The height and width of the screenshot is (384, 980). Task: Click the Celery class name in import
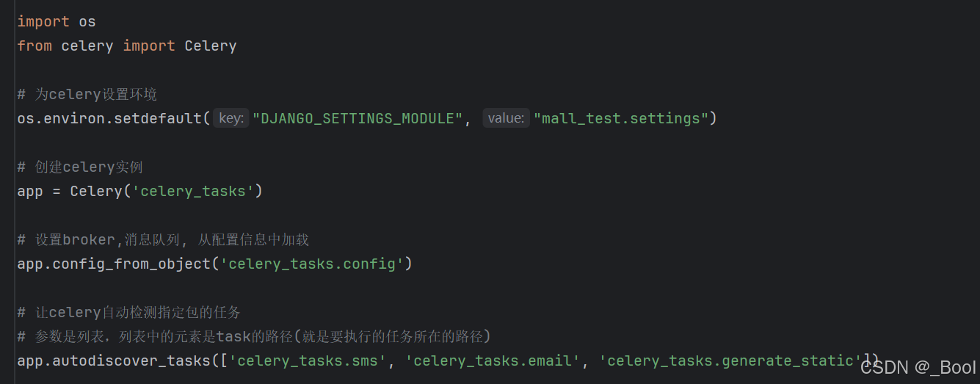pos(210,46)
